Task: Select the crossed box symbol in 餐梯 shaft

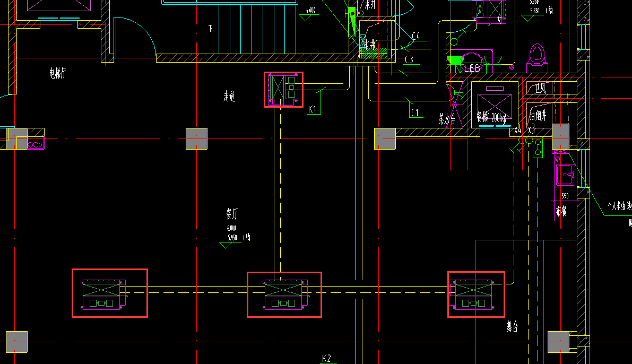Action: tap(495, 106)
